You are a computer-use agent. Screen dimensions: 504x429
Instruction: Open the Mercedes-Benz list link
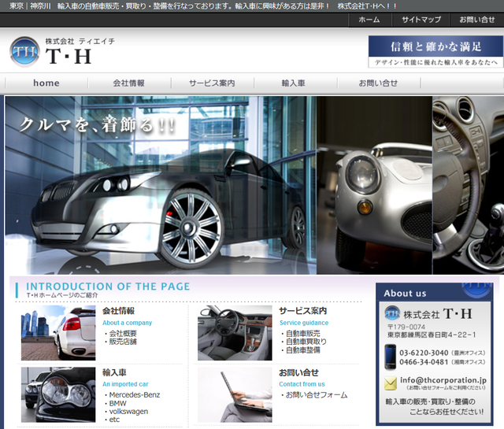[x=135, y=394]
